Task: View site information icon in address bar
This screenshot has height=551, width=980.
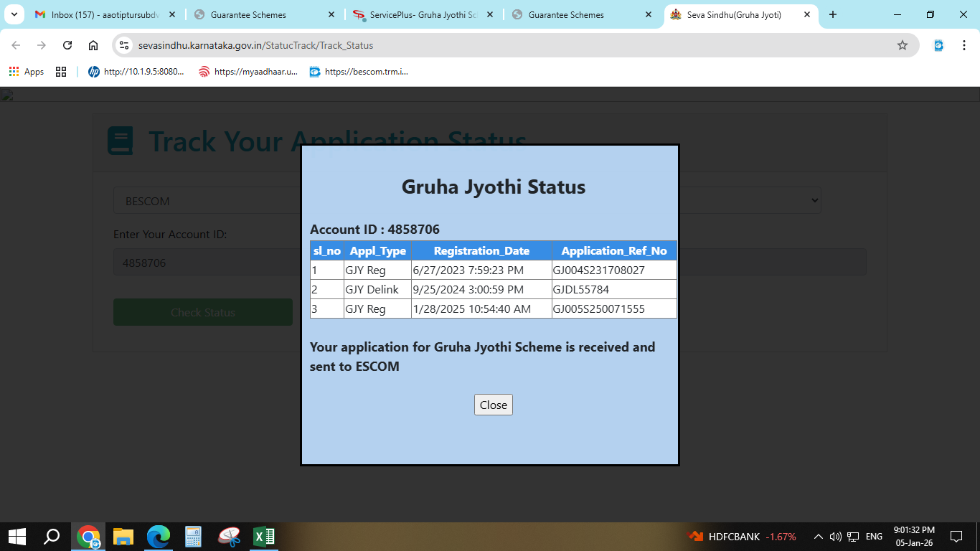Action: tap(125, 45)
